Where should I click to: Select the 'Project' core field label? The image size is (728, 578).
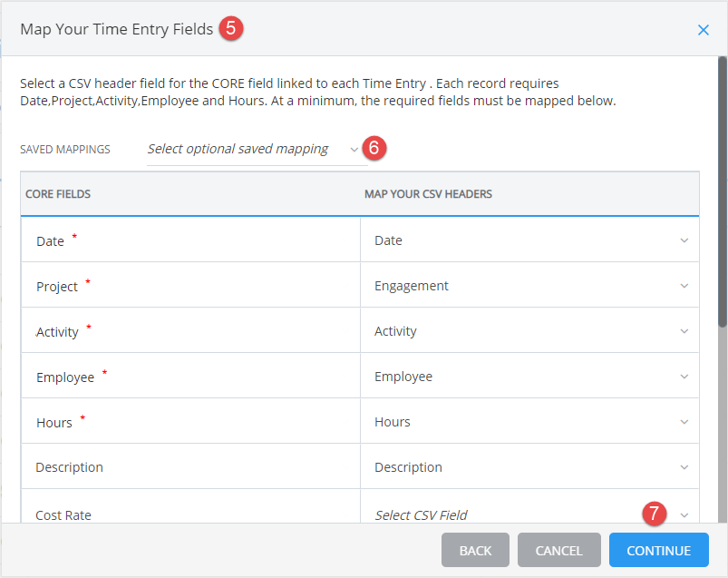coord(56,287)
